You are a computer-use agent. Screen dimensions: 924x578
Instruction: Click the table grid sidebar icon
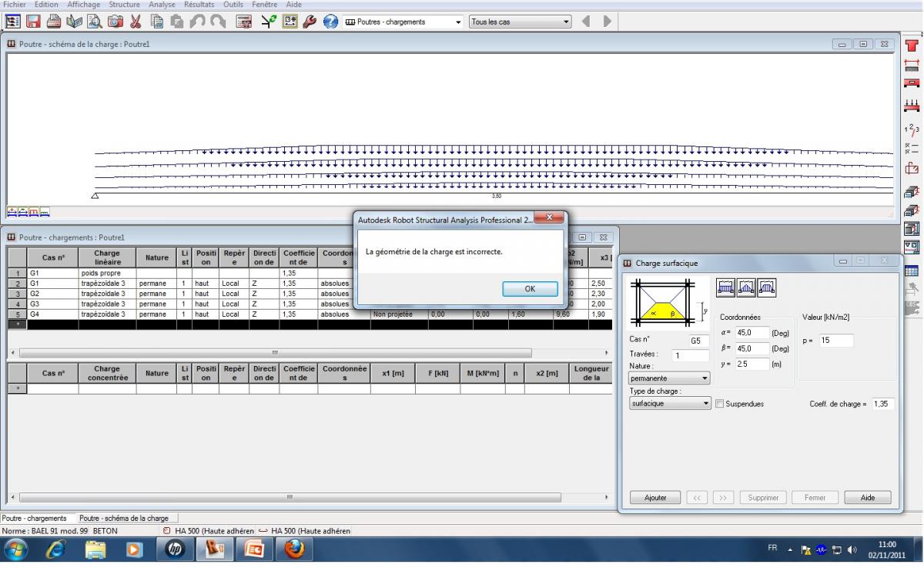click(912, 270)
